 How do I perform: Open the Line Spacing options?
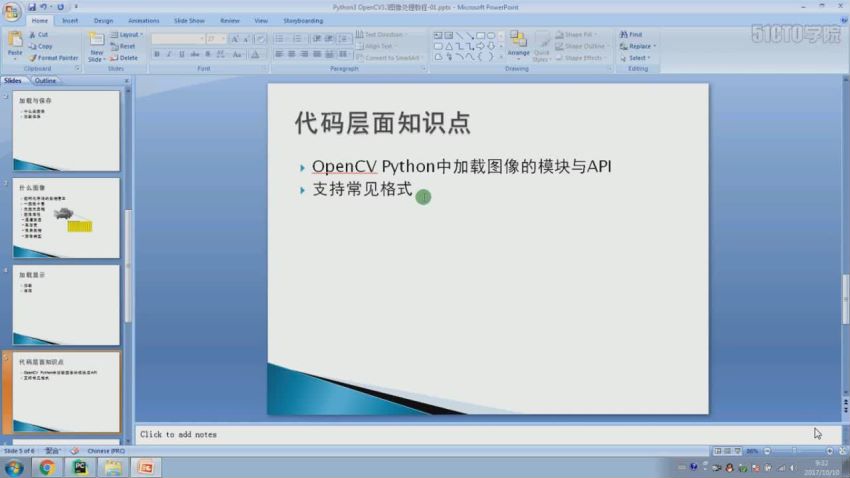pos(344,39)
